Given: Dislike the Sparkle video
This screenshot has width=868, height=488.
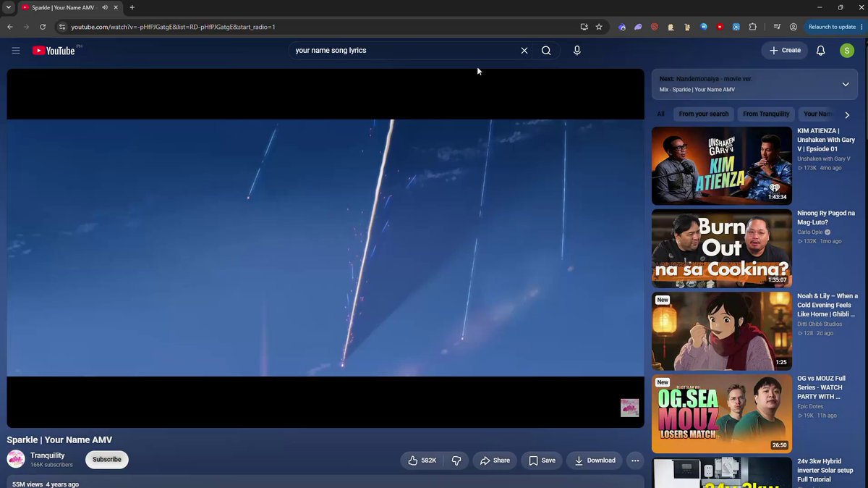Looking at the screenshot, I should coord(456,460).
